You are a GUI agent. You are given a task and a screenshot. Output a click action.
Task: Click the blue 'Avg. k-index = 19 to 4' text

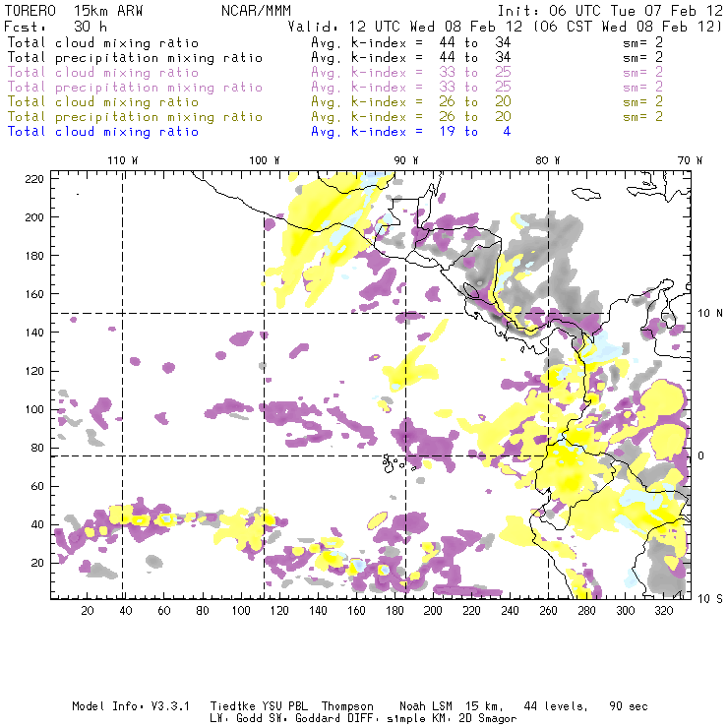tap(411, 132)
